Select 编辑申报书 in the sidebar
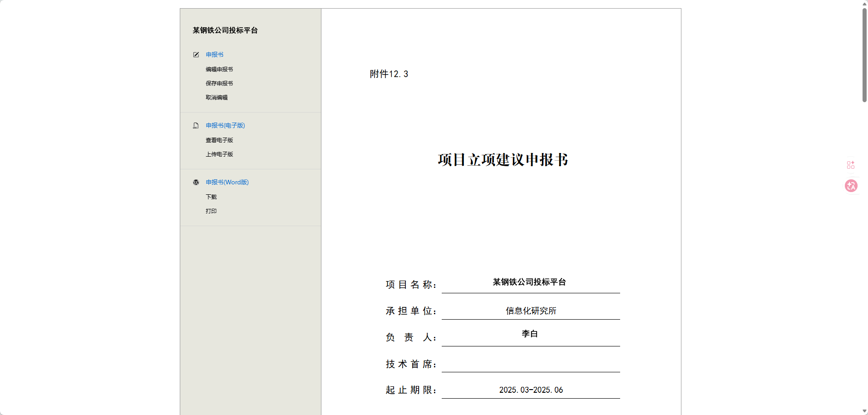 (219, 69)
